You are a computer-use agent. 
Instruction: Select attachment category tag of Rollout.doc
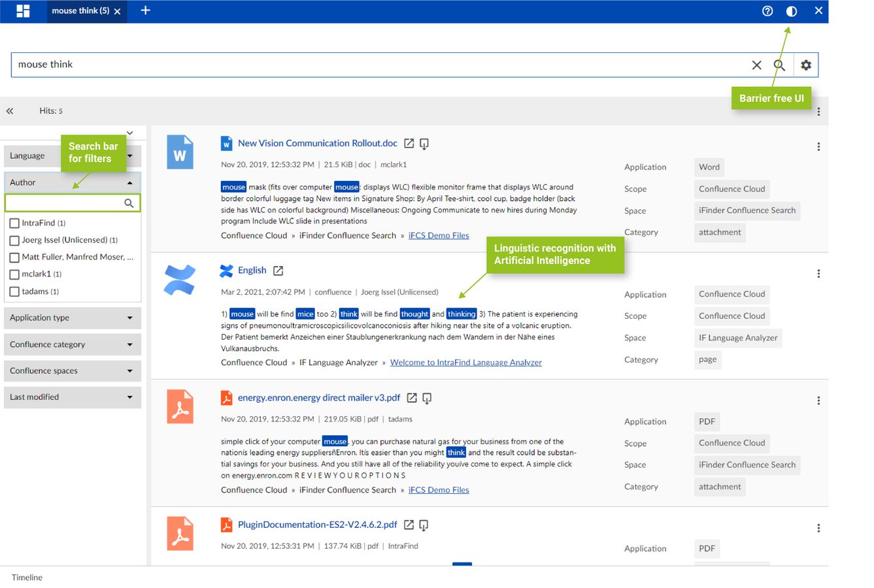click(x=720, y=232)
